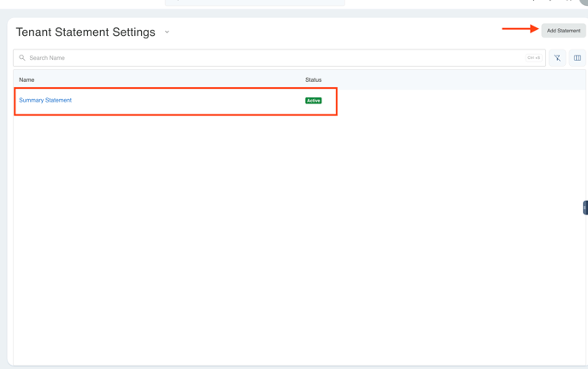Click the top-bar icons left of avatar
Viewport: 588px width, 369px height.
(551, 2)
